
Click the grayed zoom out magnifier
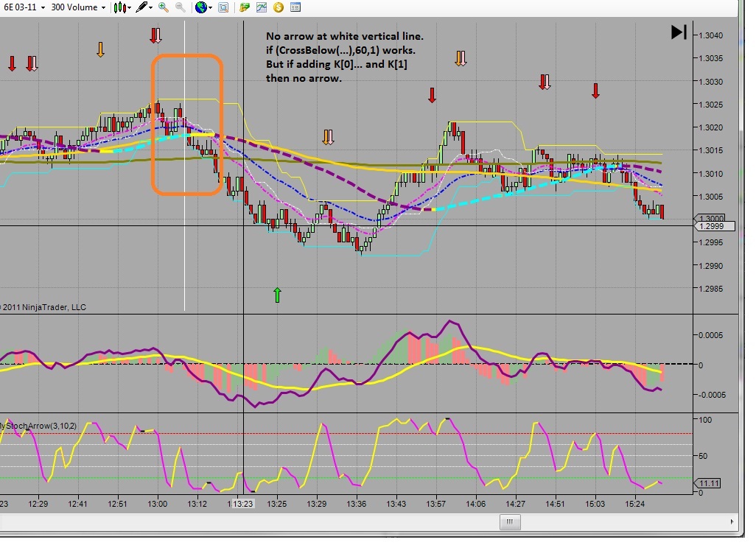[x=180, y=7]
